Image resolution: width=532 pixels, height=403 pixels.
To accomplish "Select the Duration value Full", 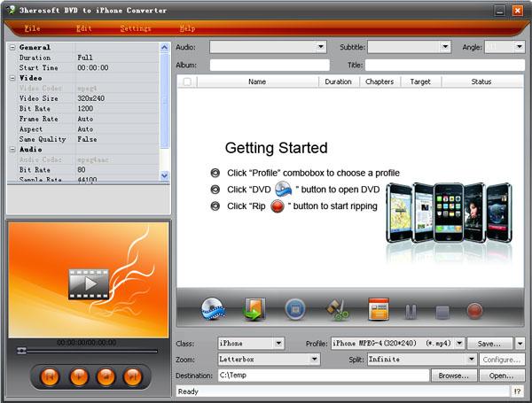I will 85,58.
